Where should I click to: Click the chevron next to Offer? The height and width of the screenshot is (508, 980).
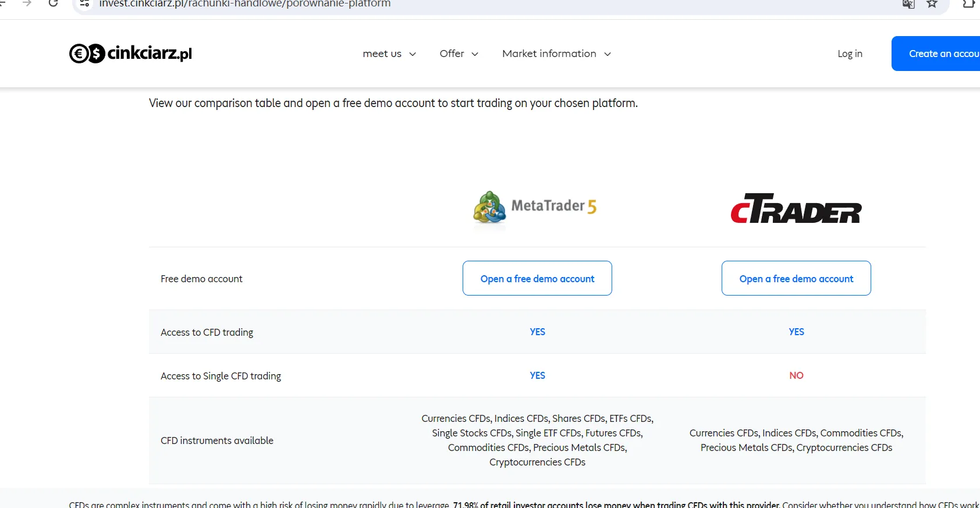tap(475, 54)
